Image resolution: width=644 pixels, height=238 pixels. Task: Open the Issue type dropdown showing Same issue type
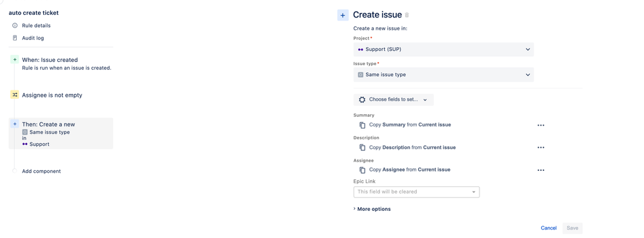[443, 75]
